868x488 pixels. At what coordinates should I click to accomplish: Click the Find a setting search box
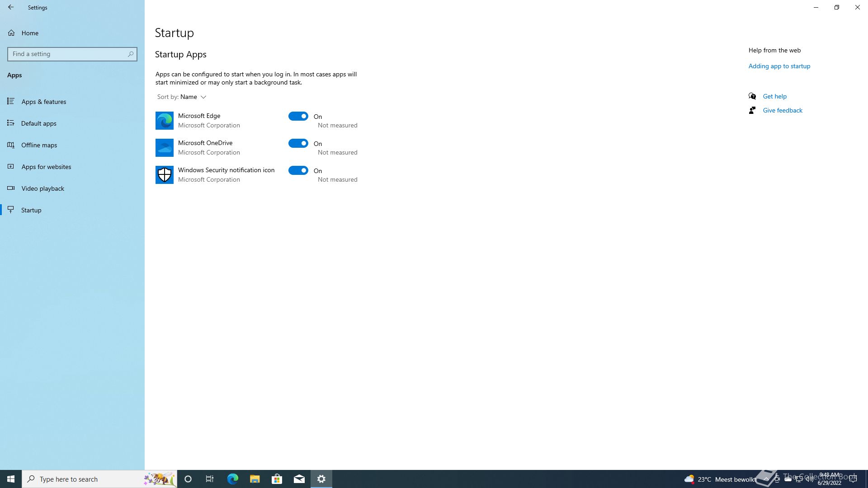click(x=72, y=54)
